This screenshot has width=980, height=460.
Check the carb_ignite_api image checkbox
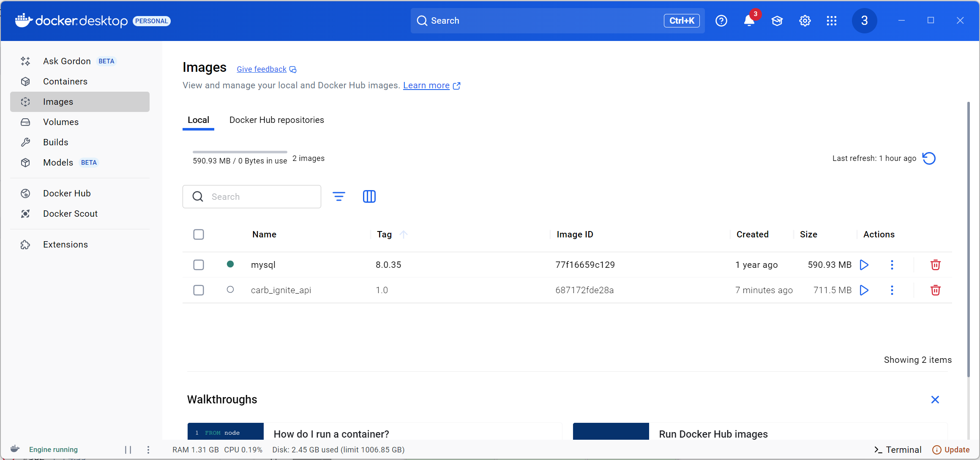pyautogui.click(x=199, y=290)
